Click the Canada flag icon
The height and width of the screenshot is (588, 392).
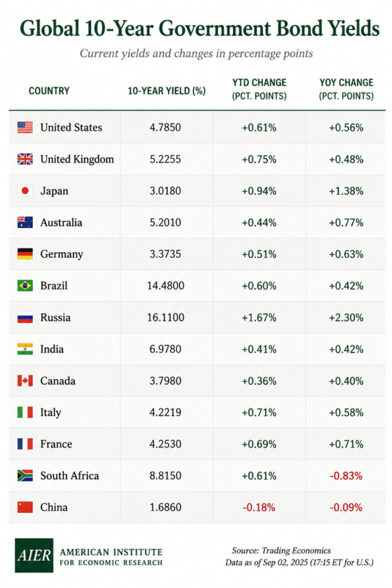pos(25,381)
